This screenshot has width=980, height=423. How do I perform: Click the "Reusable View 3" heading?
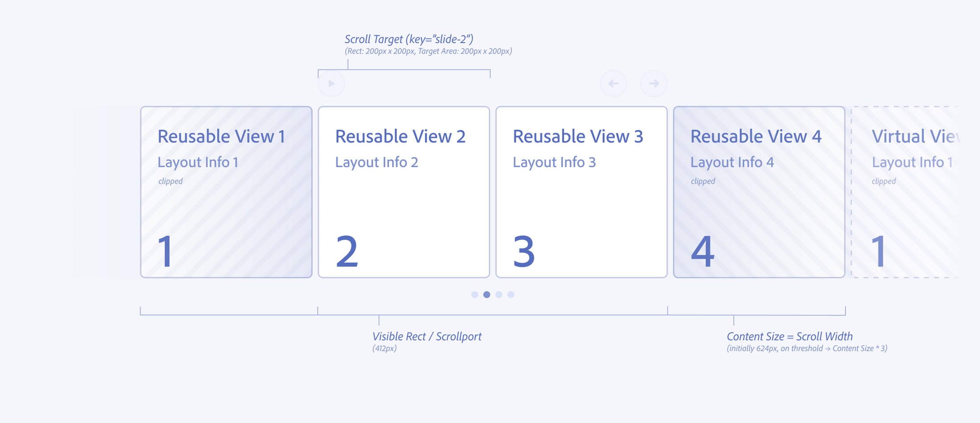(x=578, y=136)
